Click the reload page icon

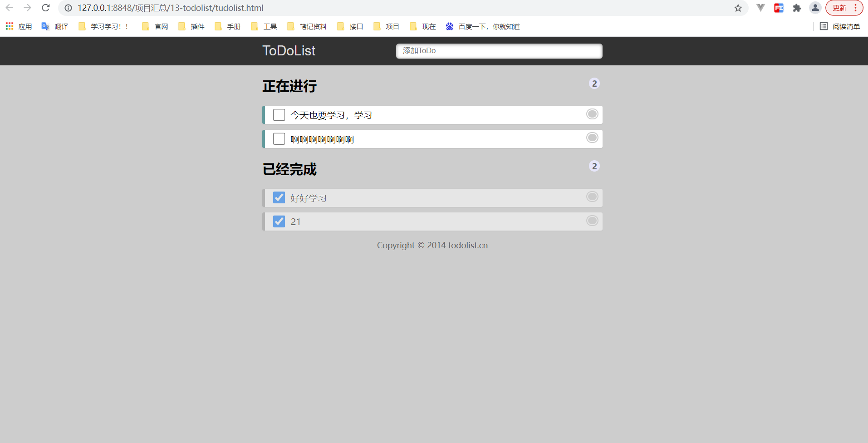tap(45, 8)
